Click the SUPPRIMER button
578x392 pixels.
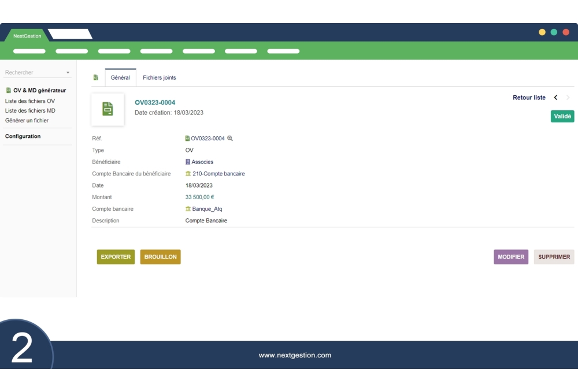(x=554, y=257)
